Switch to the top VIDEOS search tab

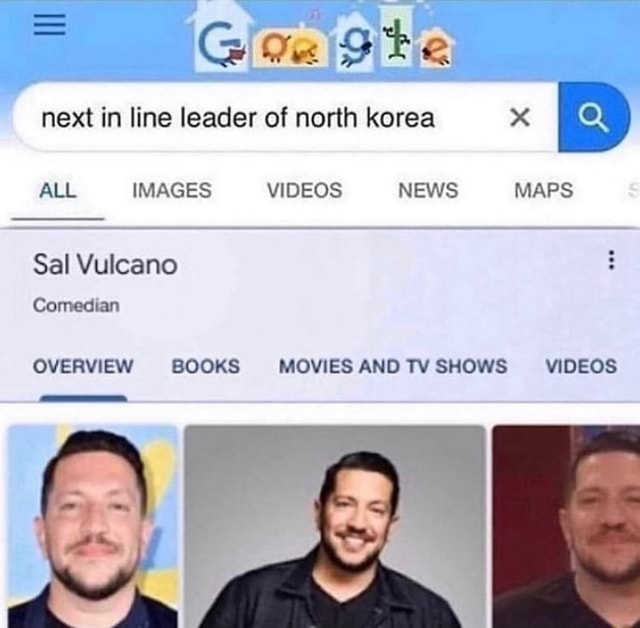pos(304,191)
